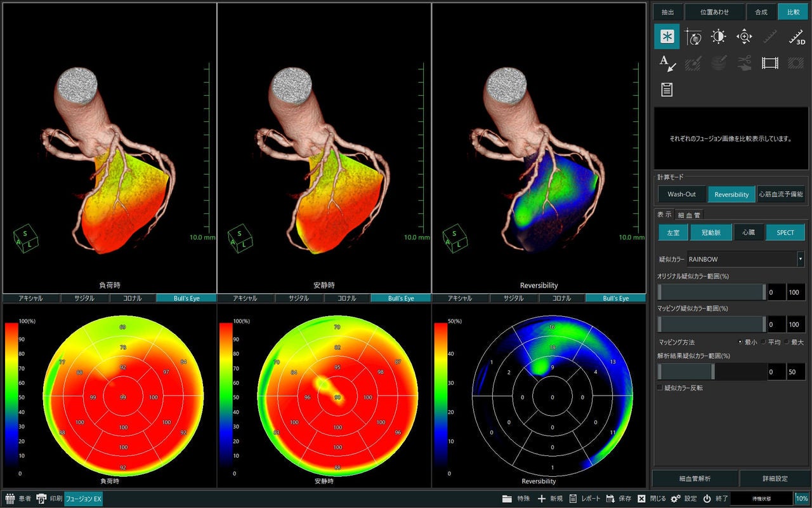This screenshot has width=812, height=508.
Task: Toggle 疑似カラー反転 checkbox
Action: 660,387
